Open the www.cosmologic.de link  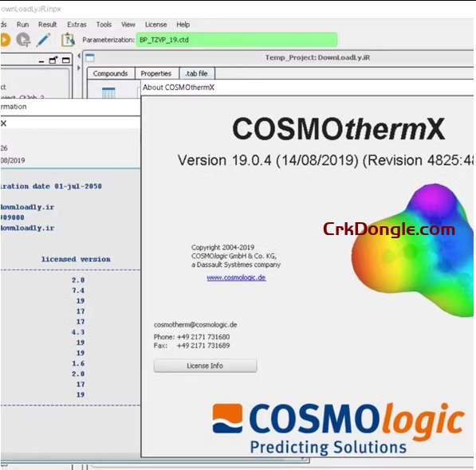click(236, 278)
